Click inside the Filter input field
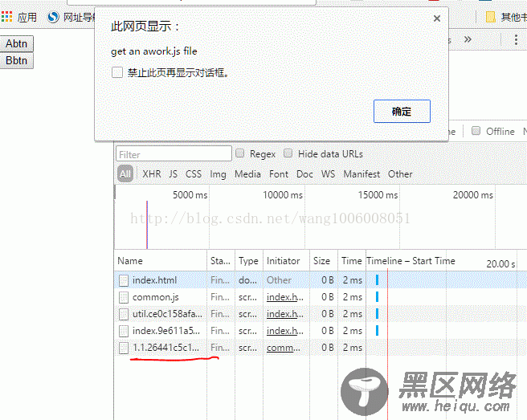This screenshot has height=420, width=527. pos(174,154)
